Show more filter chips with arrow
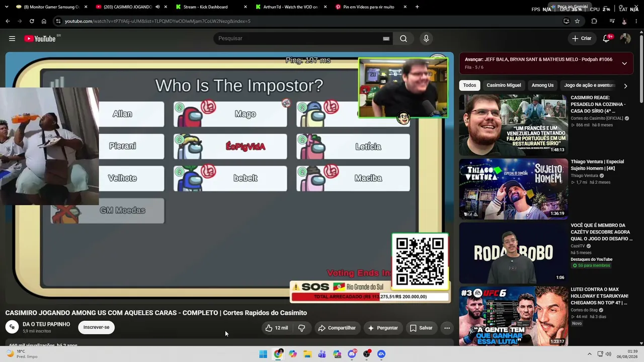This screenshot has width=644, height=362. 625,86
